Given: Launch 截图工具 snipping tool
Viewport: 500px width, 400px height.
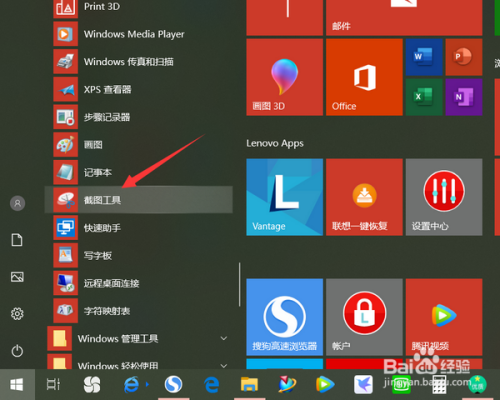Looking at the screenshot, I should click(x=138, y=200).
